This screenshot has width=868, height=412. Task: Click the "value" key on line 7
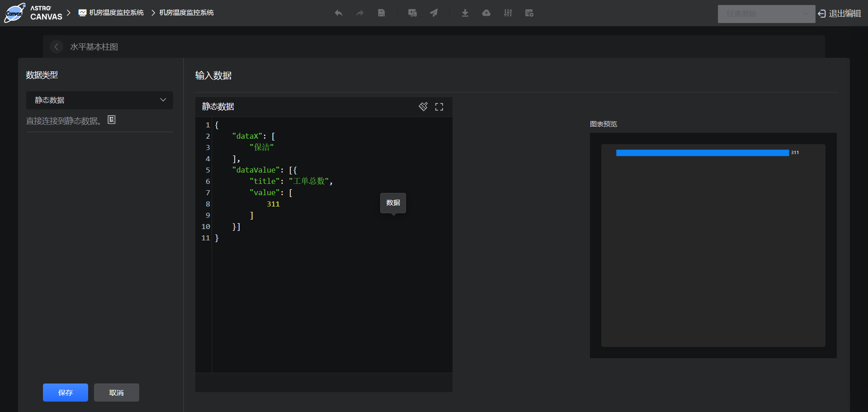[x=264, y=193]
